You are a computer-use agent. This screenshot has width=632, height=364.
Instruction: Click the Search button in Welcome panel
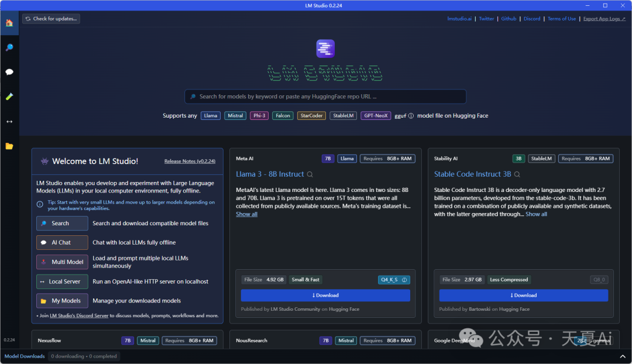click(62, 224)
